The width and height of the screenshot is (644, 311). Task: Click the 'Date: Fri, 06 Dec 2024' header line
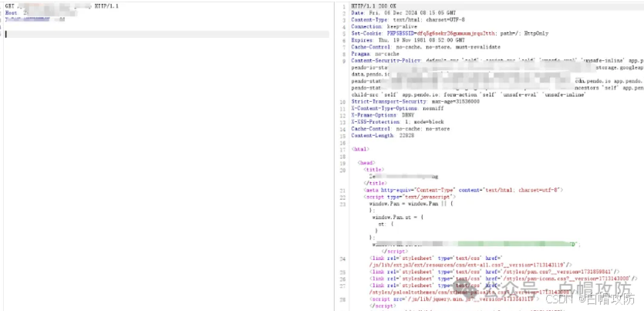point(403,13)
